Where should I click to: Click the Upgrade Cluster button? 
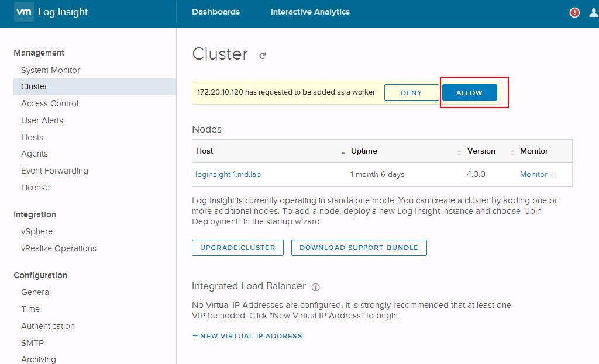coord(237,248)
